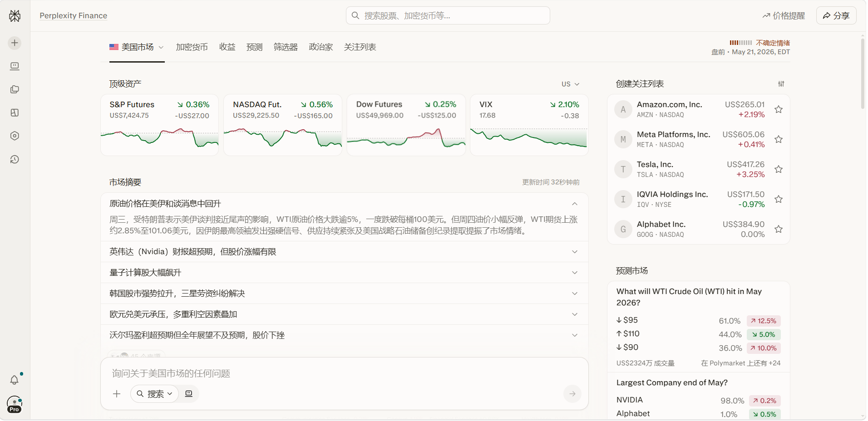
Task: Switch to the 收益 tab
Action: tap(227, 47)
